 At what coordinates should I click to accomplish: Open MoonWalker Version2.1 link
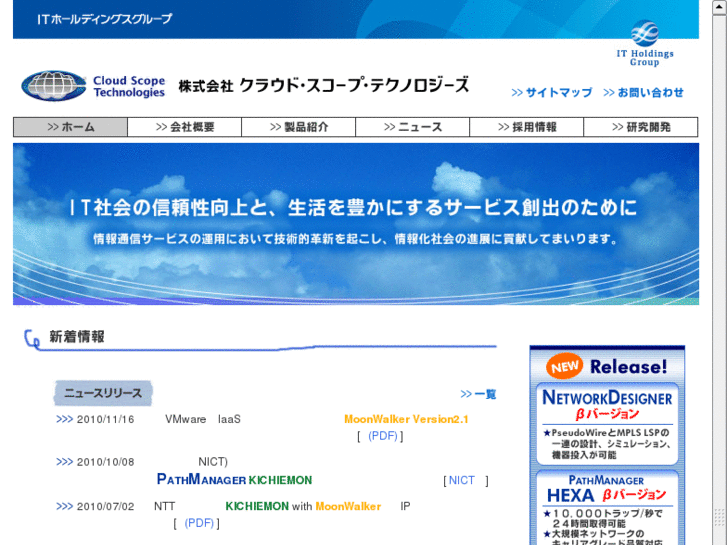(406, 419)
